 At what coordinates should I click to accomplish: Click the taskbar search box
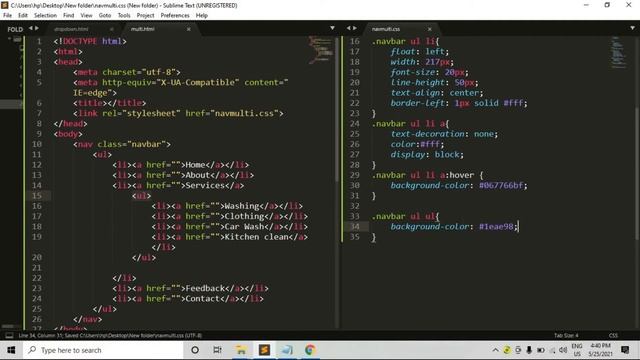coord(102,350)
